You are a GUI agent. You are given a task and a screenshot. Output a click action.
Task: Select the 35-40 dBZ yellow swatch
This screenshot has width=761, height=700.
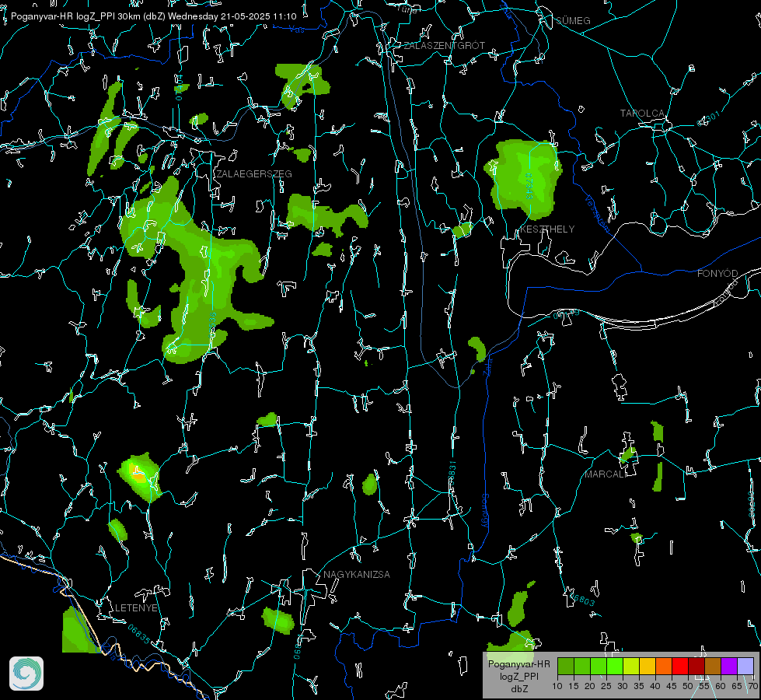tap(648, 666)
